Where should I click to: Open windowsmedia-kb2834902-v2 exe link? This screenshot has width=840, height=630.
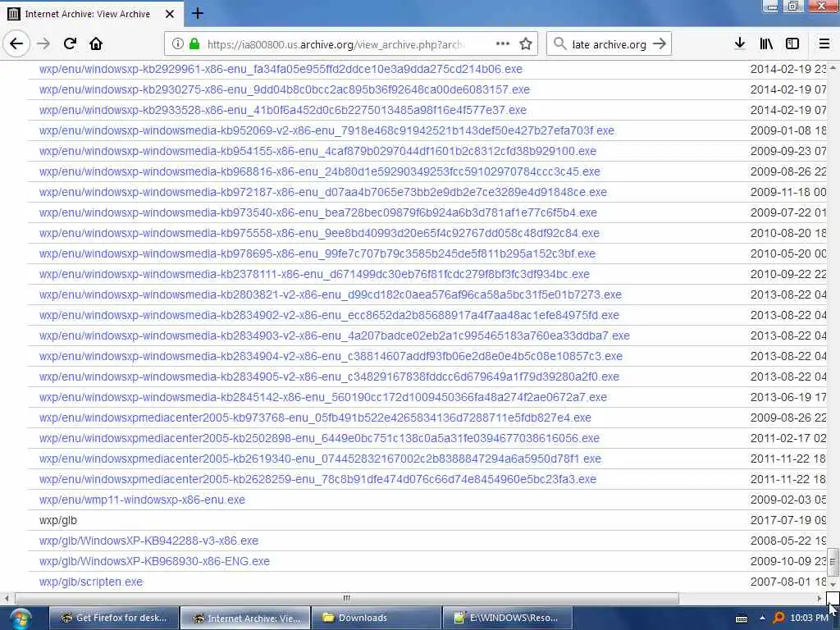tap(329, 315)
